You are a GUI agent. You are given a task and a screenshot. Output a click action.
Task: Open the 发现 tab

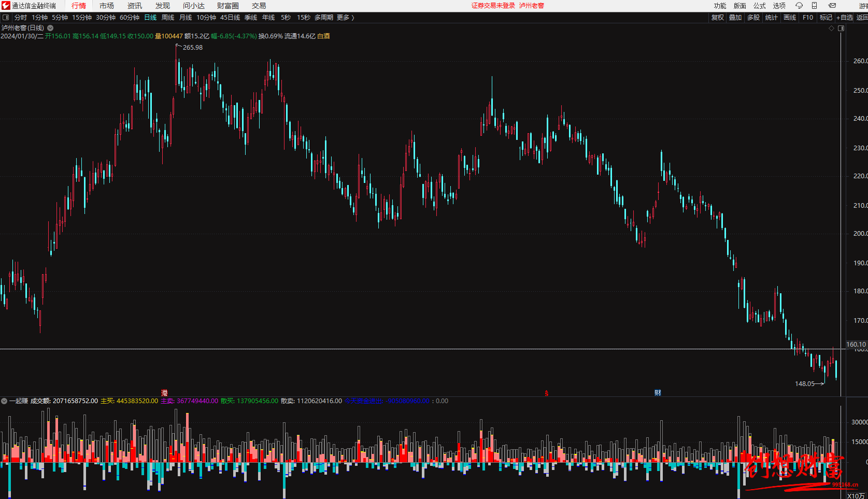click(x=163, y=6)
